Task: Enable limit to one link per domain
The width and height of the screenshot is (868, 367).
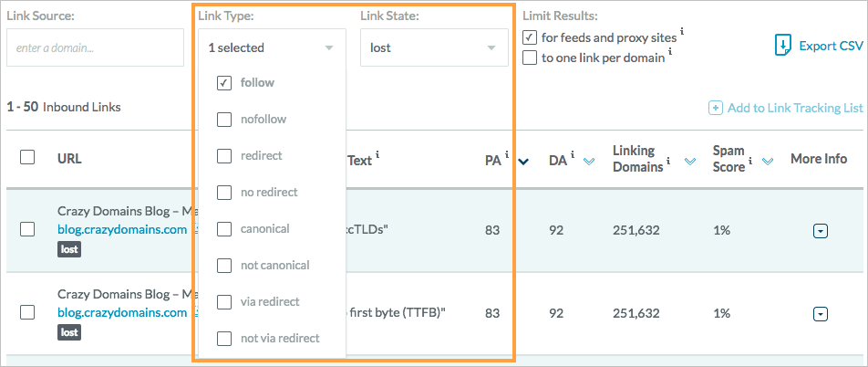Action: 530,58
